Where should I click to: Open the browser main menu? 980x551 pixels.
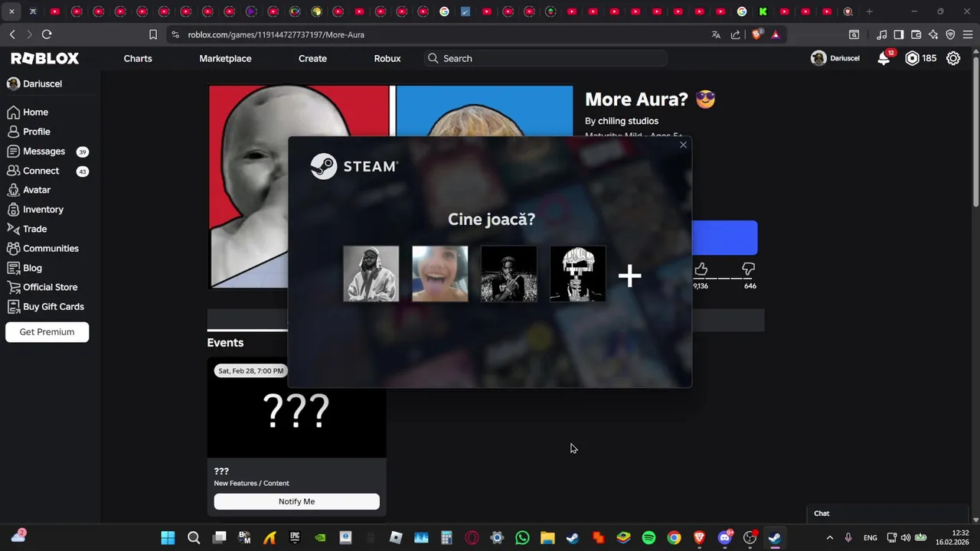[x=968, y=34]
